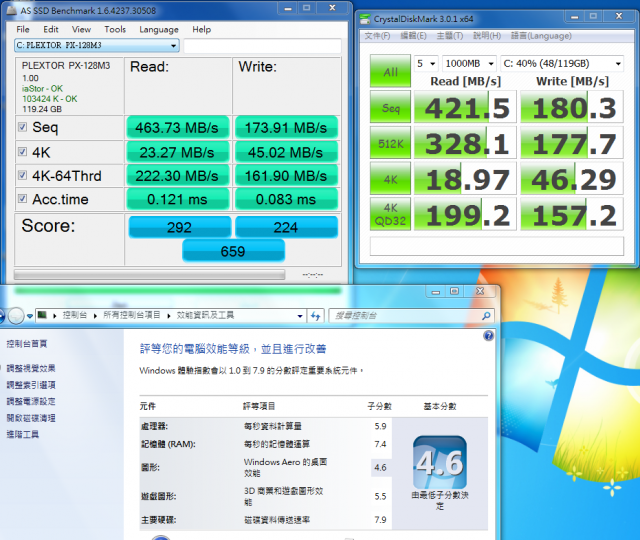Viewport: 640px width, 540px height.
Task: Open the blue help question mark icon
Action: tap(488, 336)
